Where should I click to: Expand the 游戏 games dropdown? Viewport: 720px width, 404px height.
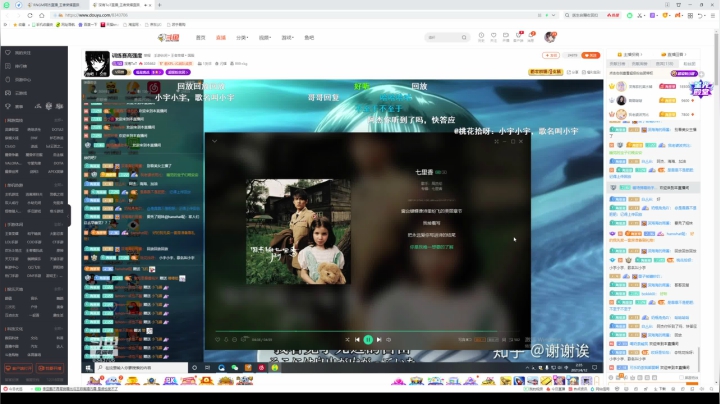287,38
